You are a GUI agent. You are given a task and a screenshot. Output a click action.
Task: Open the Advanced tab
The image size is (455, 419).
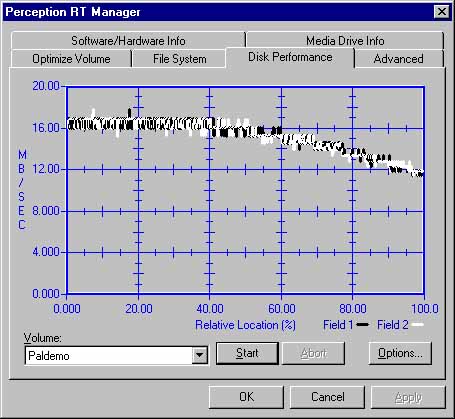[x=399, y=59]
